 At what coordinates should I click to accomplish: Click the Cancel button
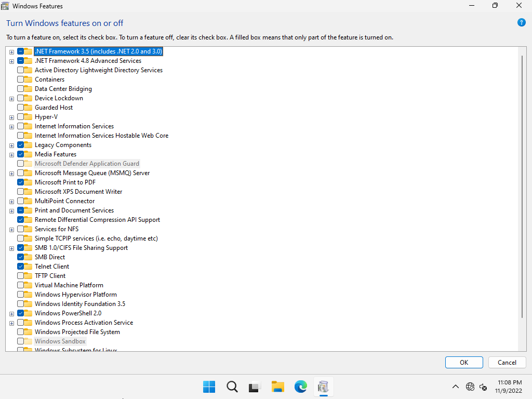coord(507,362)
